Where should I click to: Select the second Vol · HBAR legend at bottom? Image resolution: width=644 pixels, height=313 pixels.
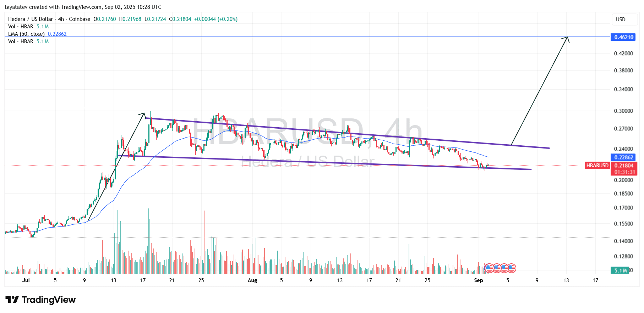point(21,41)
